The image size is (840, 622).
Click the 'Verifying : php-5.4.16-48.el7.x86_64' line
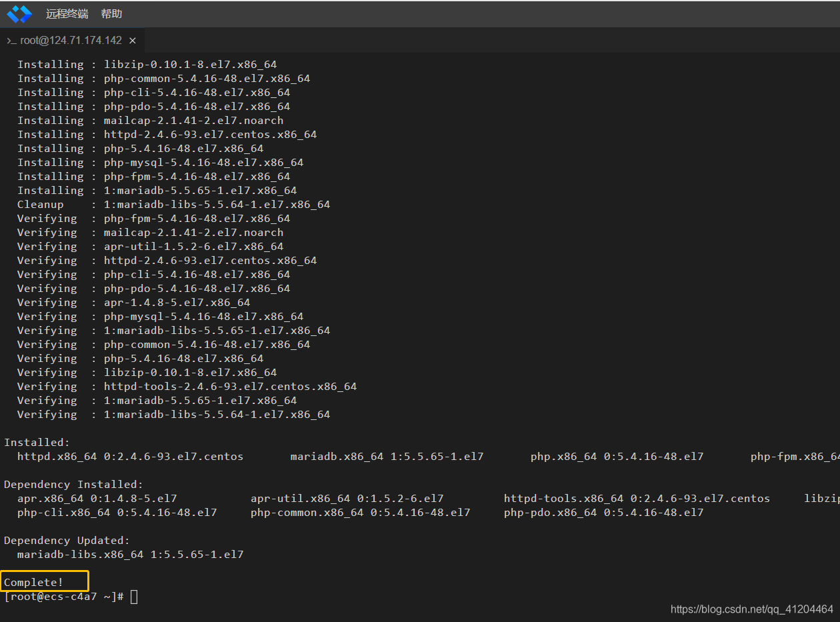pos(140,359)
